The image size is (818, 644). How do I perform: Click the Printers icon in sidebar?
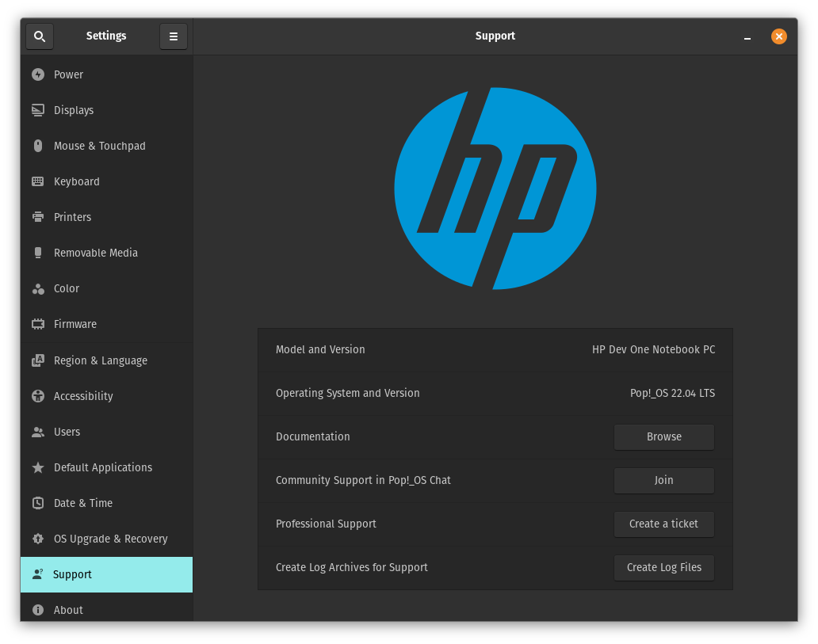coord(38,217)
